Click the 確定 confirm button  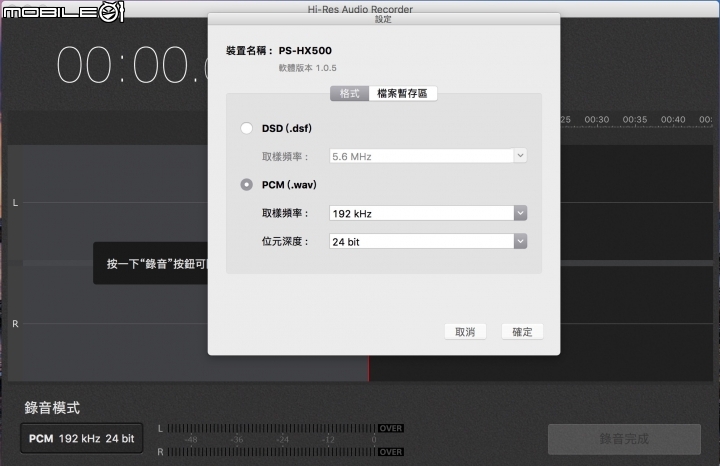[x=522, y=332]
